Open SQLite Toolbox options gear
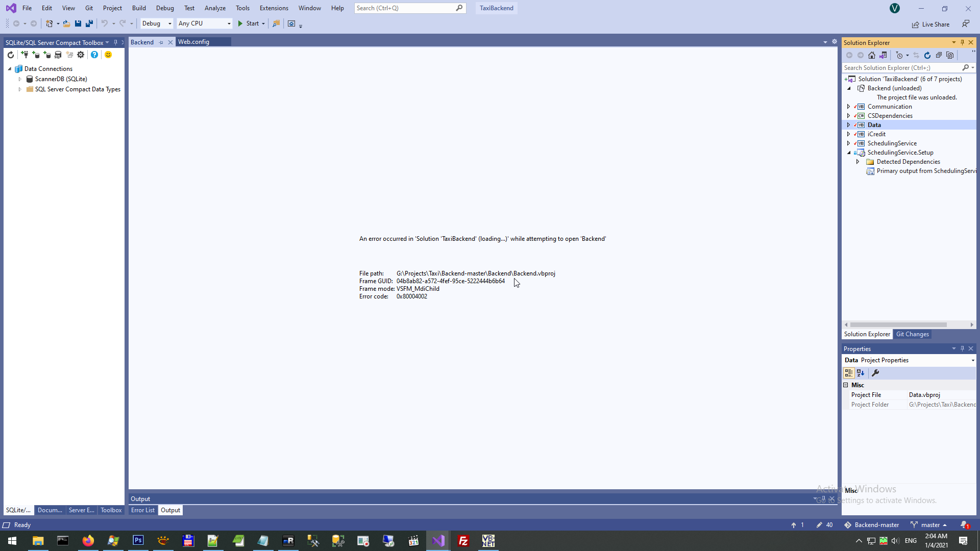Screen dimensions: 980x551 click(81, 55)
